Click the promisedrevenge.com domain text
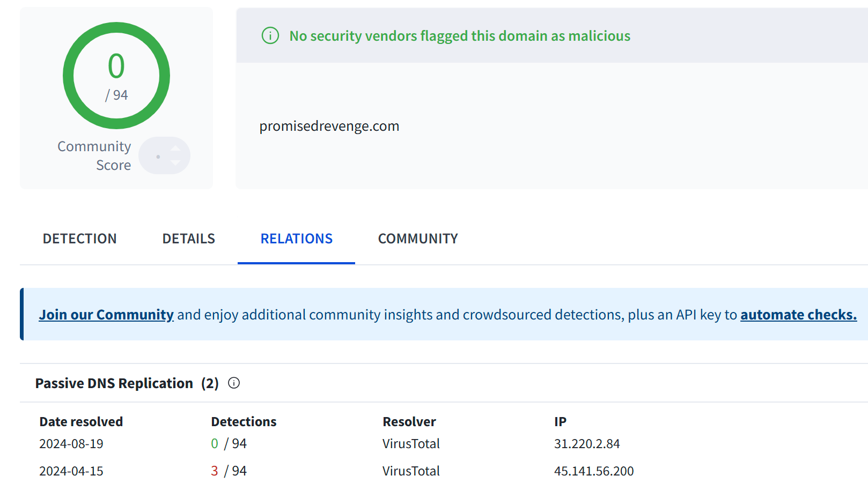 [329, 126]
